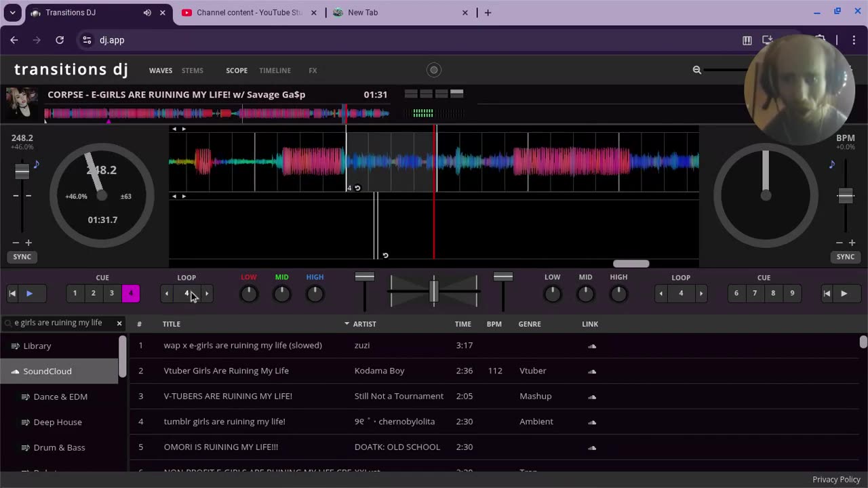Trigger active cue point 4
868x488 pixels.
[x=130, y=293]
